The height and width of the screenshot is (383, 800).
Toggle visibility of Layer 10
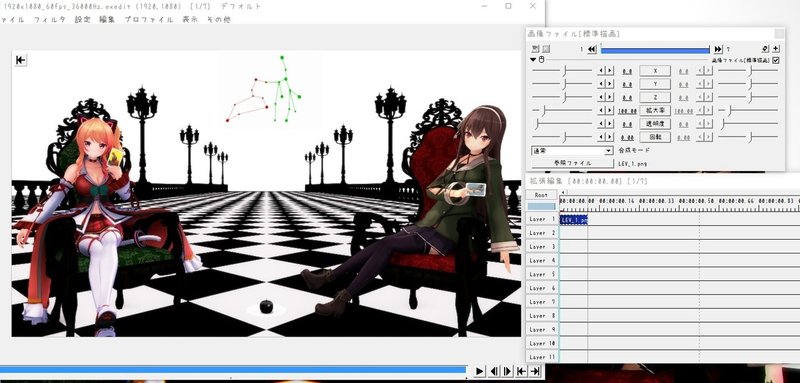542,343
